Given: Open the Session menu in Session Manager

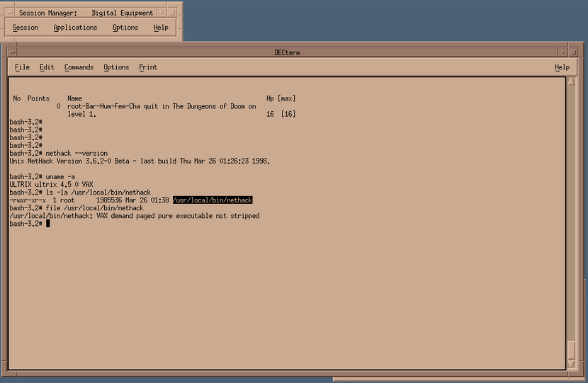Looking at the screenshot, I should 25,28.
